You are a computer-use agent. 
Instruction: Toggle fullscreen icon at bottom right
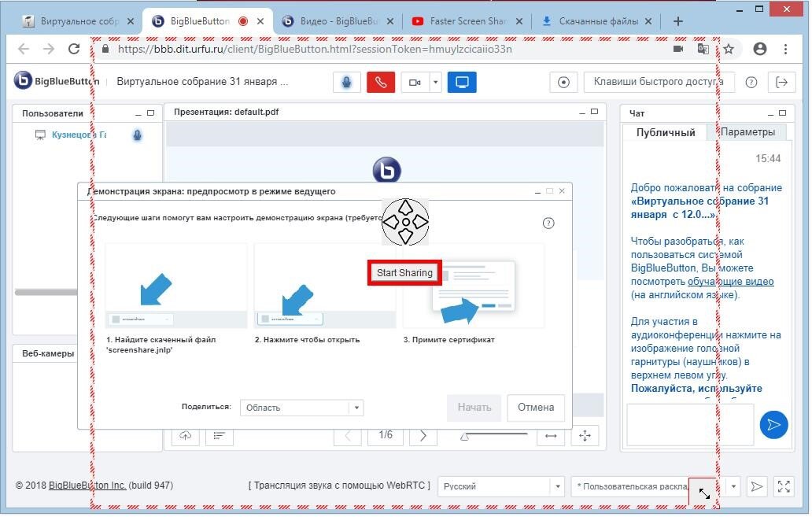tap(784, 486)
